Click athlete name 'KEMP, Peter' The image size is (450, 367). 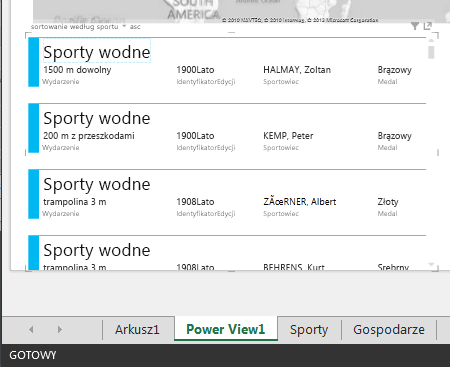pos(288,136)
